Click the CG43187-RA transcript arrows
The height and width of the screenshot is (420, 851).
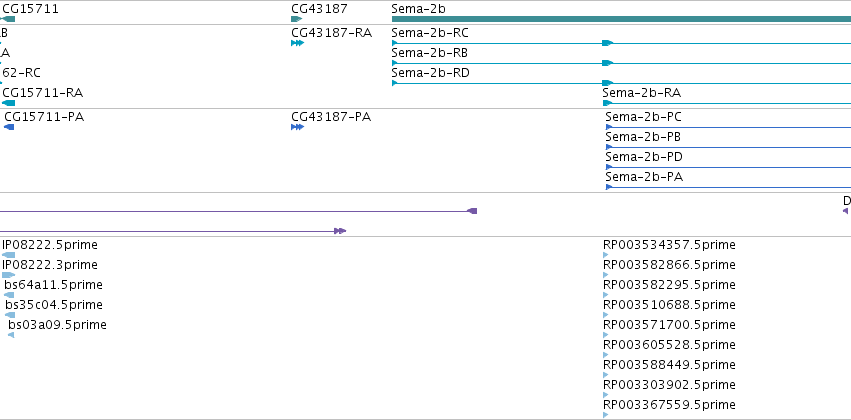[297, 43]
